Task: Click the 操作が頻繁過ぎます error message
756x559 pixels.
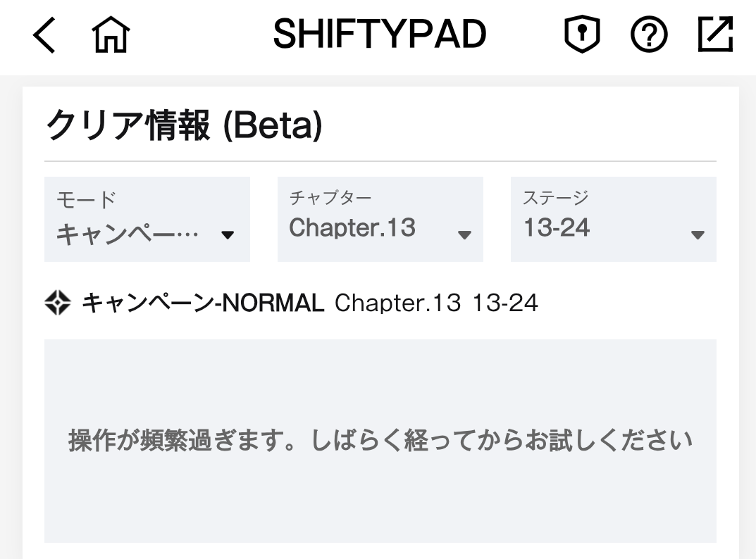Action: 380,441
